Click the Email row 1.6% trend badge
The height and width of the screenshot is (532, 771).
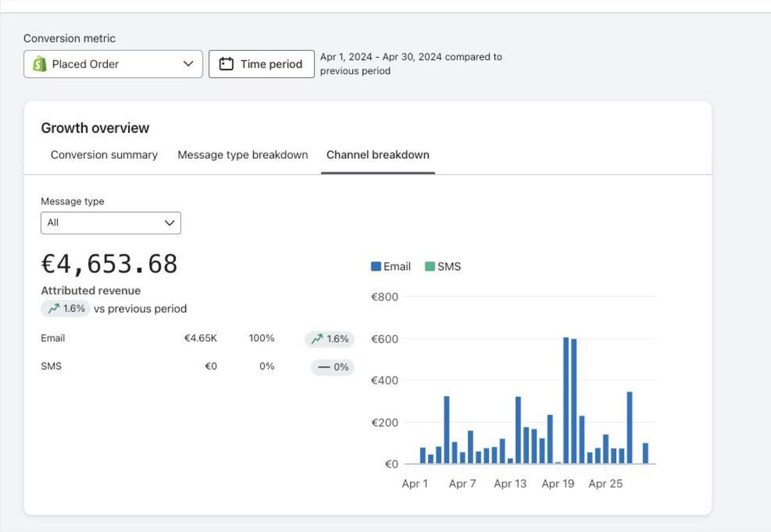coord(330,339)
